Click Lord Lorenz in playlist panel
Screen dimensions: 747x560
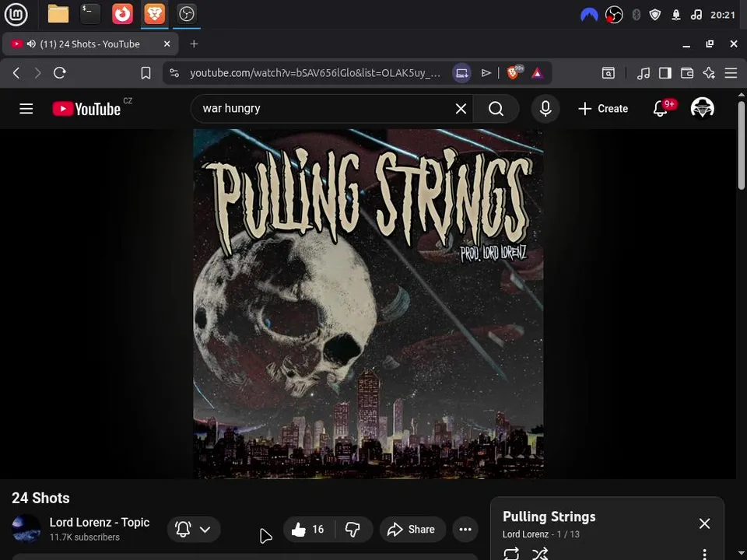pyautogui.click(x=525, y=534)
